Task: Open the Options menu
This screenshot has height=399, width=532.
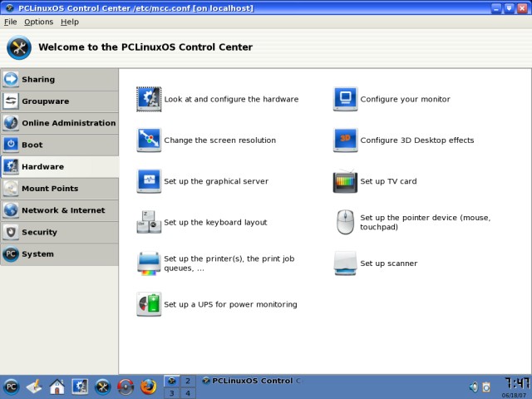Action: tap(39, 22)
